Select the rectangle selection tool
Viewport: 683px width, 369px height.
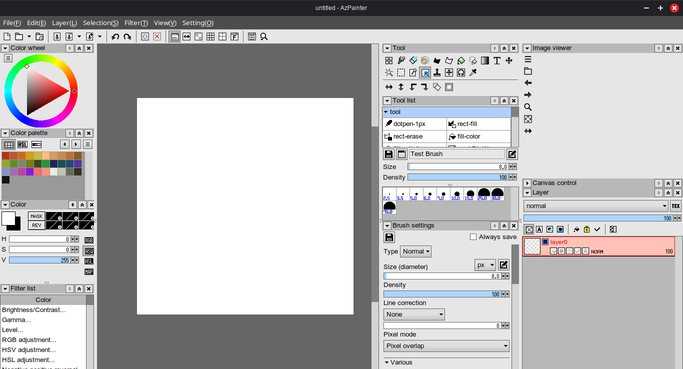401,73
